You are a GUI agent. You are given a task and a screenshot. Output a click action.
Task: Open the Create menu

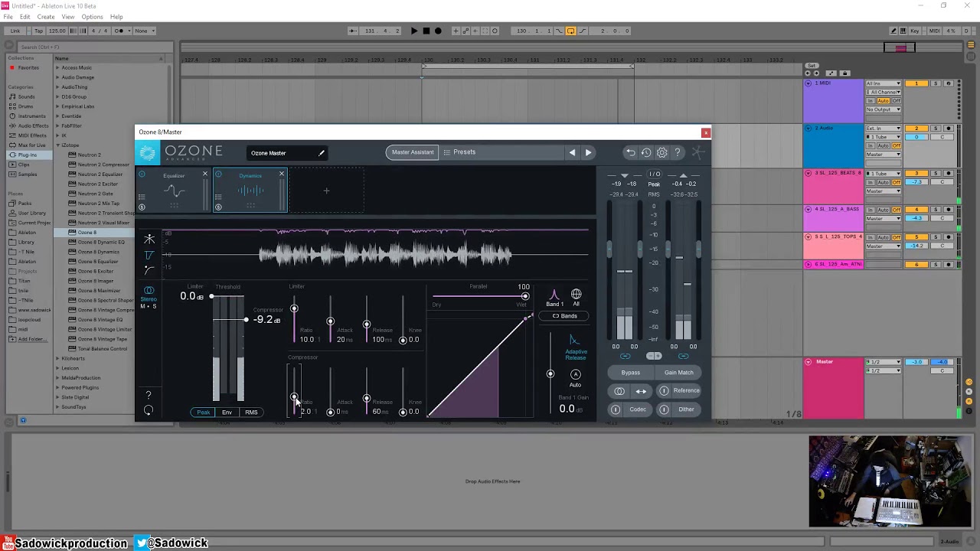[46, 17]
